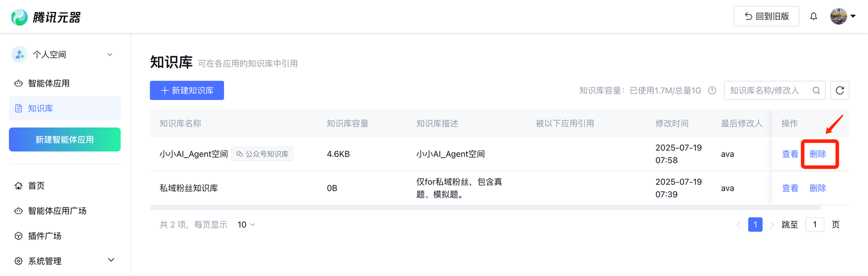Expand the 个人空间 workspace dropdown
This screenshot has width=868, height=276.
point(110,54)
